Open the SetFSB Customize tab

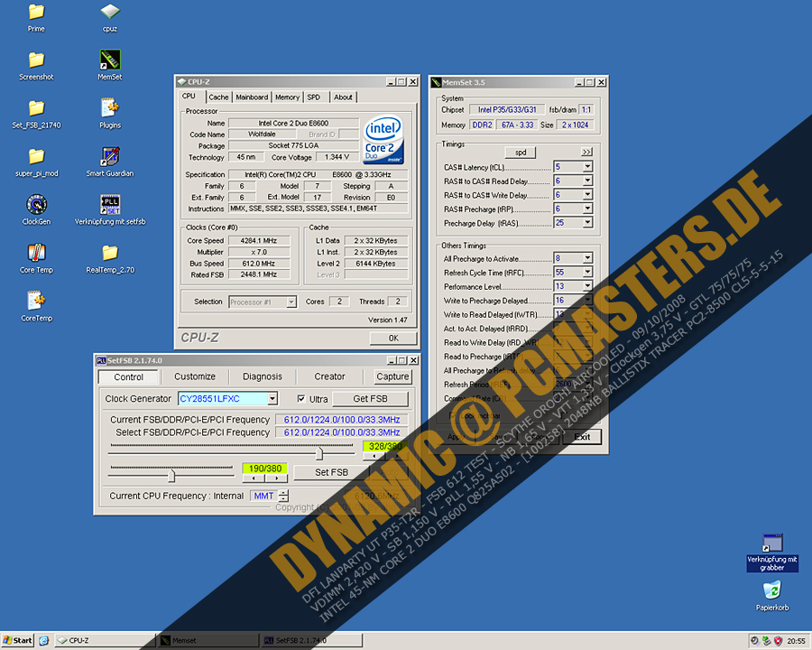(195, 376)
